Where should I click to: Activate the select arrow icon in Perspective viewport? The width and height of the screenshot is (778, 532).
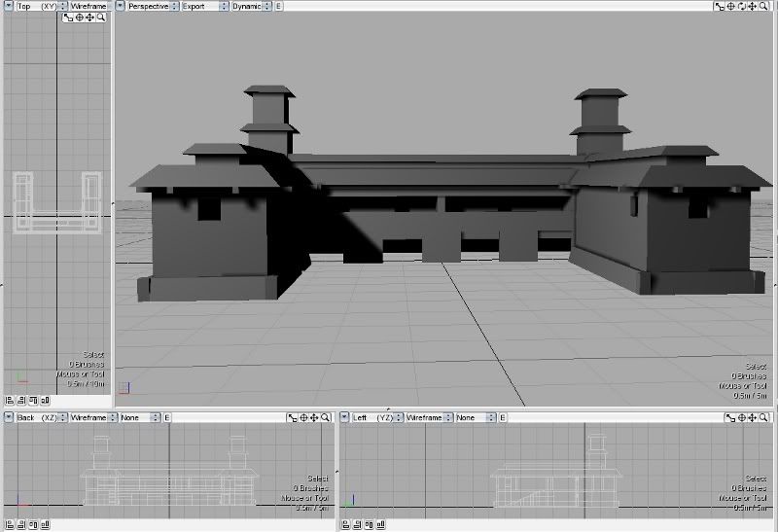coord(720,6)
